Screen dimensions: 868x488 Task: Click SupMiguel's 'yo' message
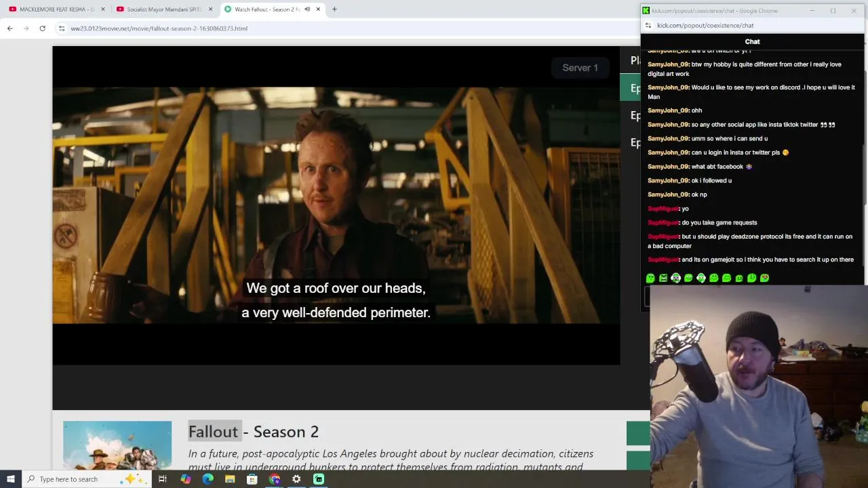coord(668,209)
